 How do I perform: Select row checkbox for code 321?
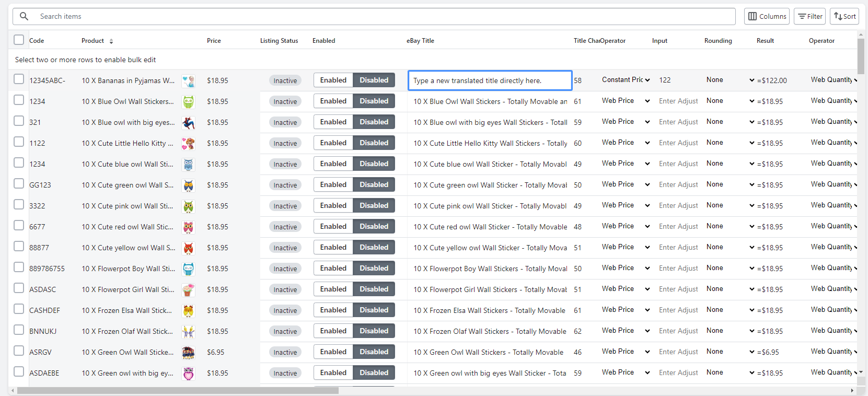19,121
